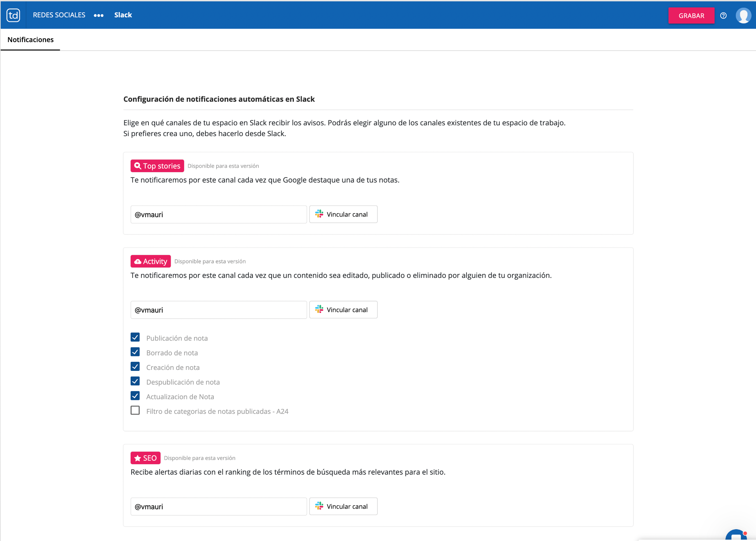Focus the SEO channel input field
The image size is (756, 541).
218,507
